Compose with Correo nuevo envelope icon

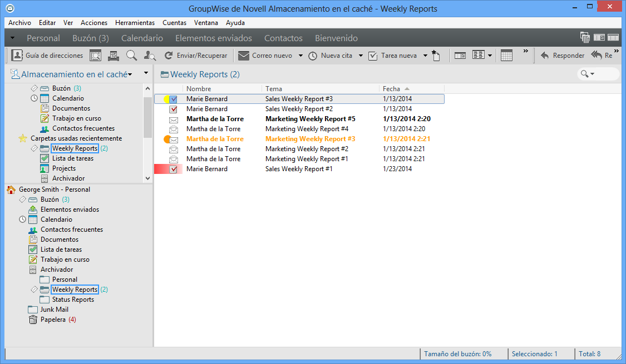tap(244, 56)
